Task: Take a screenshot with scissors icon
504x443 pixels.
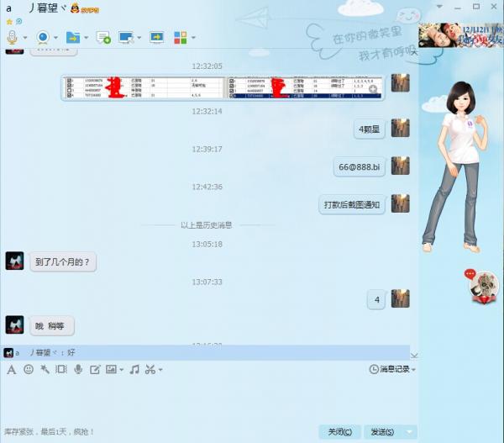Action: (150, 369)
